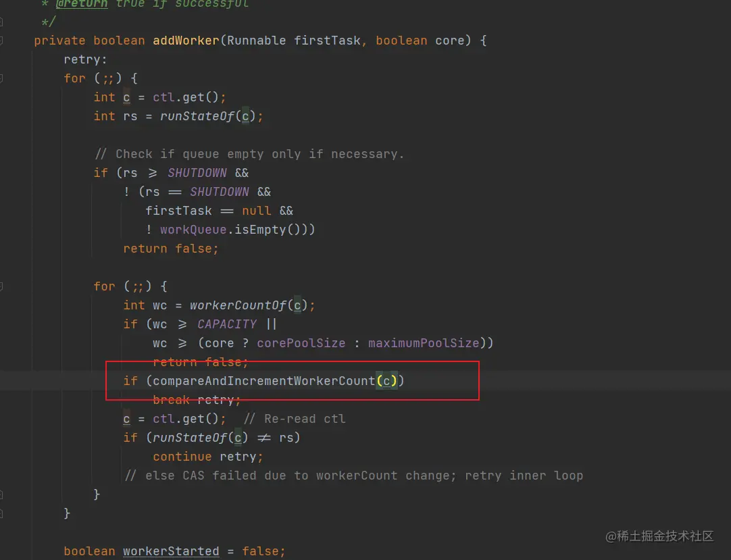The width and height of the screenshot is (731, 560).
Task: Click the compareAndIncrementWorkerCount method call
Action: pyautogui.click(x=264, y=381)
